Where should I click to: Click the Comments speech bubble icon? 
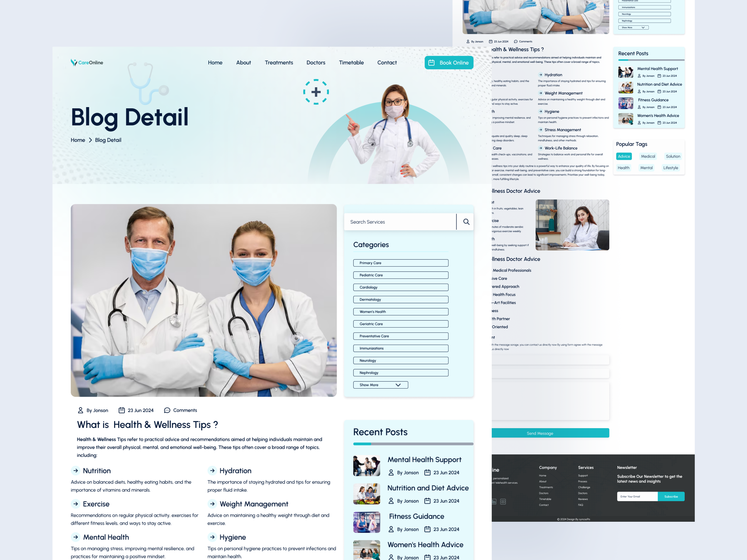(167, 410)
